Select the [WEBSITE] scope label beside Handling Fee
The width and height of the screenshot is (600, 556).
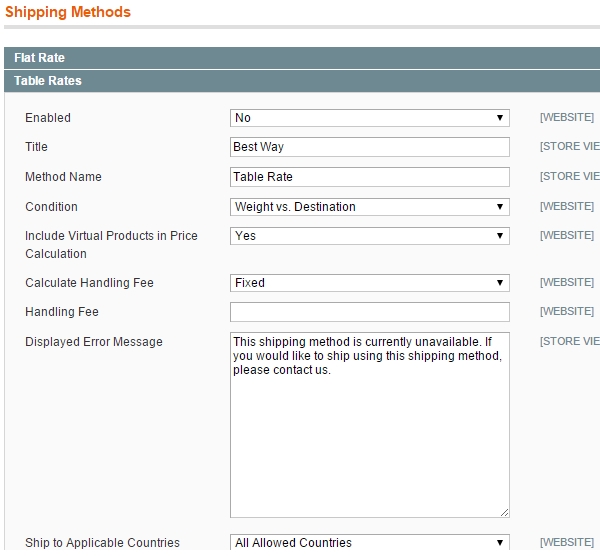click(567, 311)
